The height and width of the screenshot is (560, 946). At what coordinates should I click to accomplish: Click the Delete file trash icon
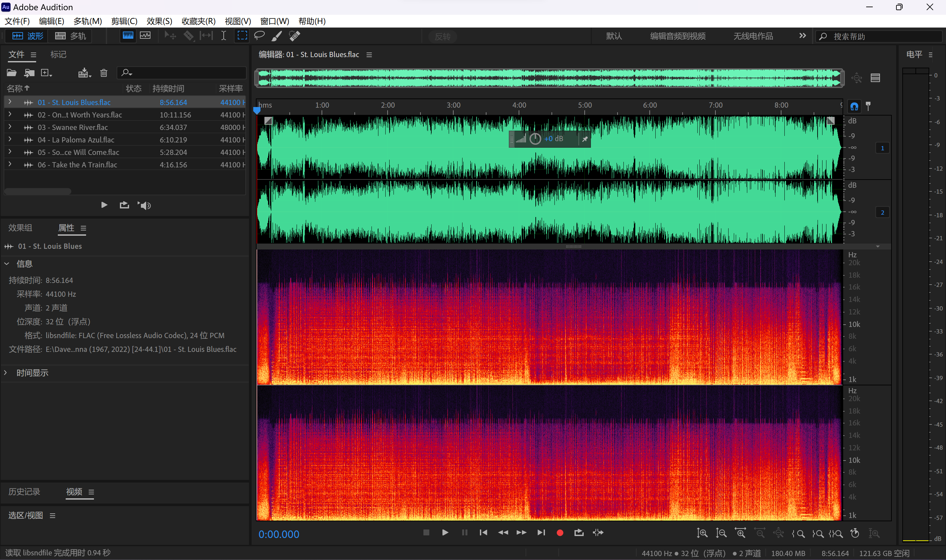click(x=104, y=73)
